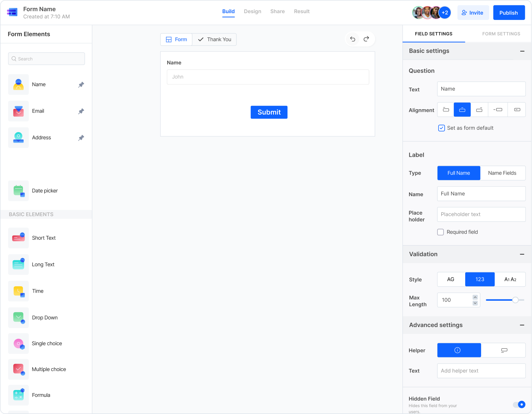Select the Date picker element icon
The width and height of the screenshot is (532, 414).
pos(19,191)
